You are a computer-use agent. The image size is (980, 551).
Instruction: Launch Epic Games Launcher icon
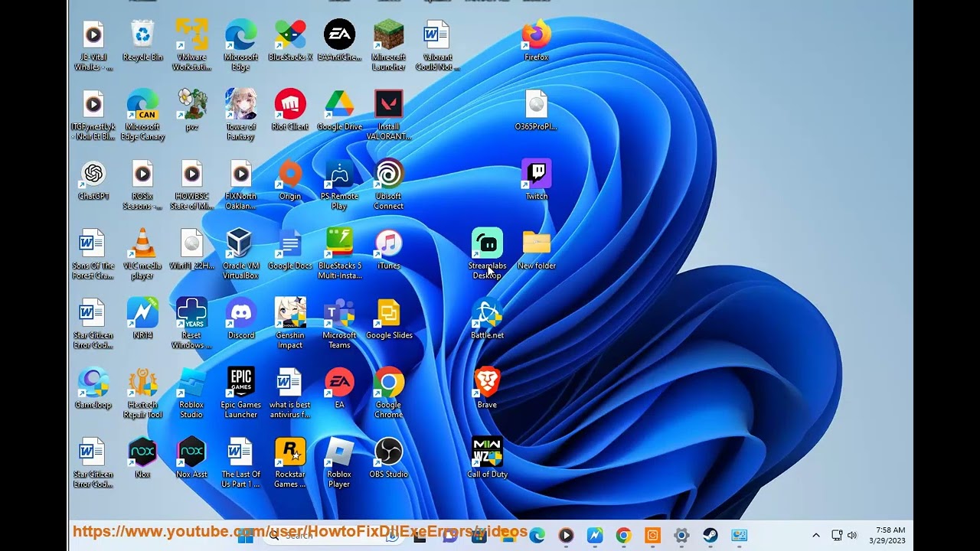tap(240, 394)
